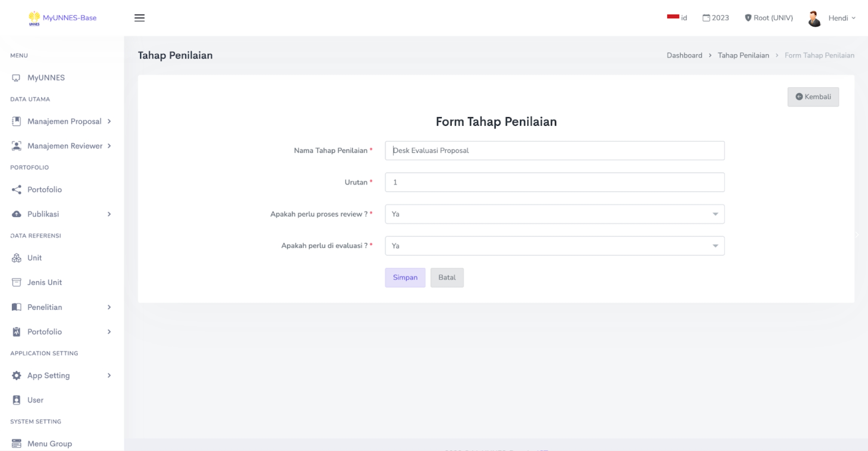The image size is (868, 451).
Task: Open the User sidebar item
Action: click(x=35, y=400)
